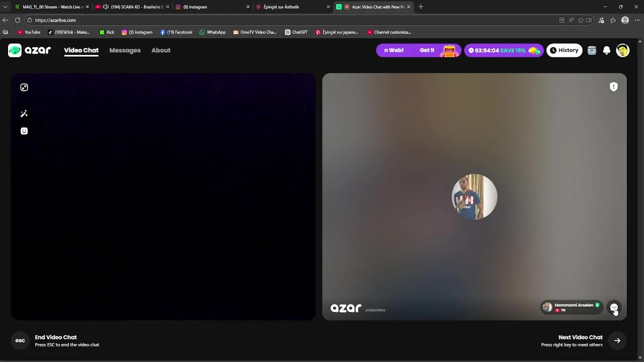Screen dimensions: 644x362
Task: Click the purple web promo banner
Action: click(418, 50)
